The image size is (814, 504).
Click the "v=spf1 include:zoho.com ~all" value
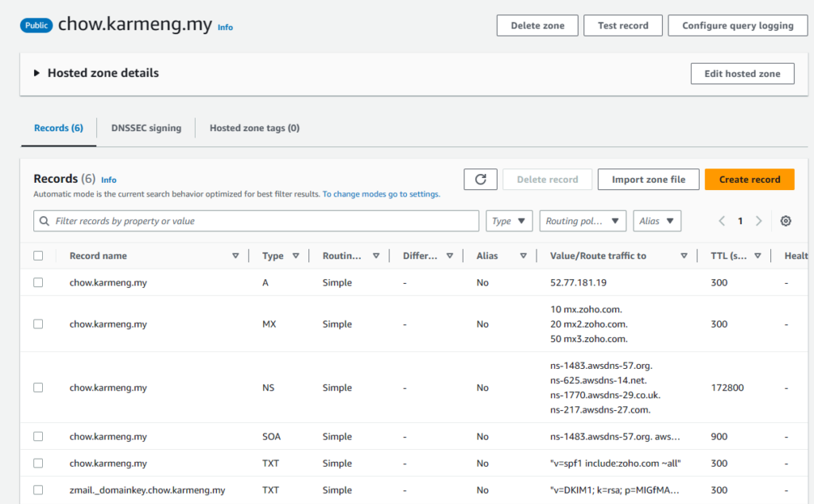(615, 463)
